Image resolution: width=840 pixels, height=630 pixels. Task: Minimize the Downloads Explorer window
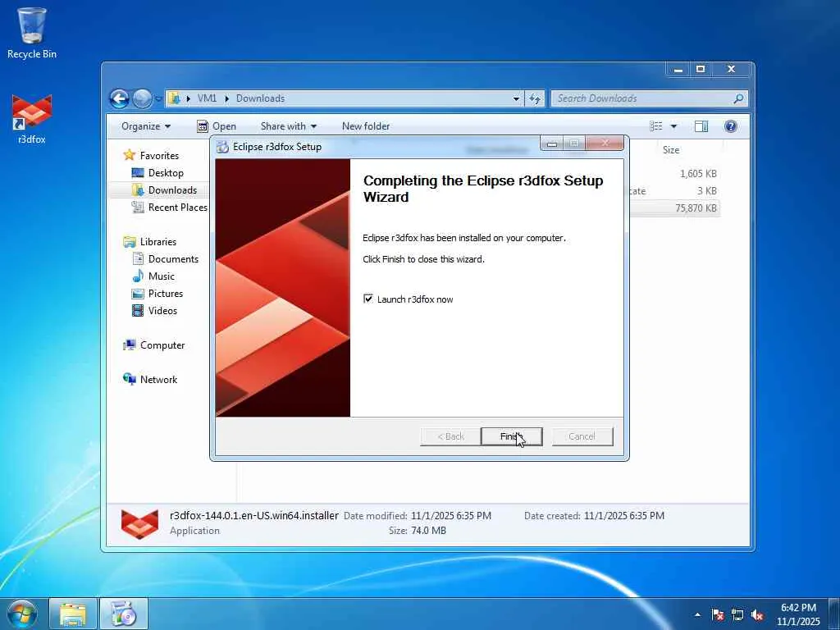click(x=678, y=70)
